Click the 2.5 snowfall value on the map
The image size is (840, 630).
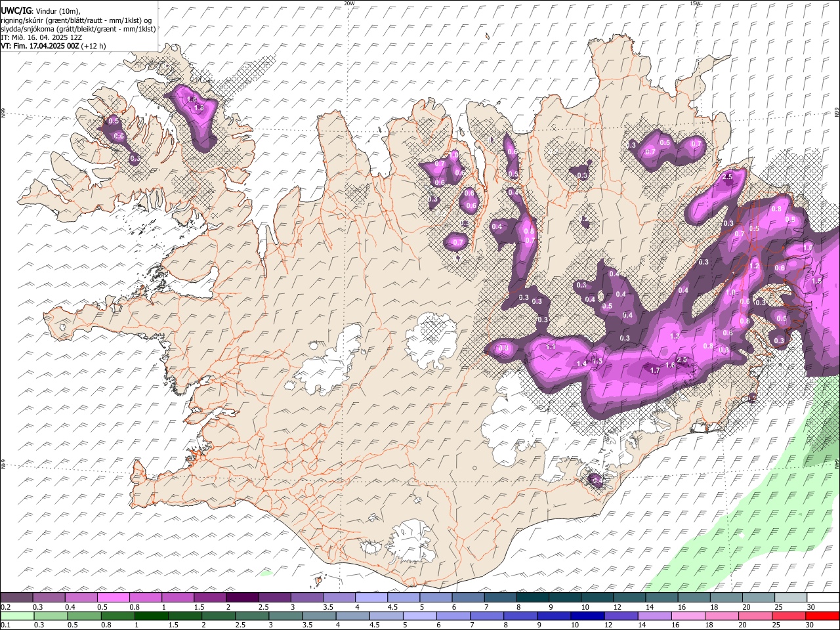pyautogui.click(x=727, y=177)
